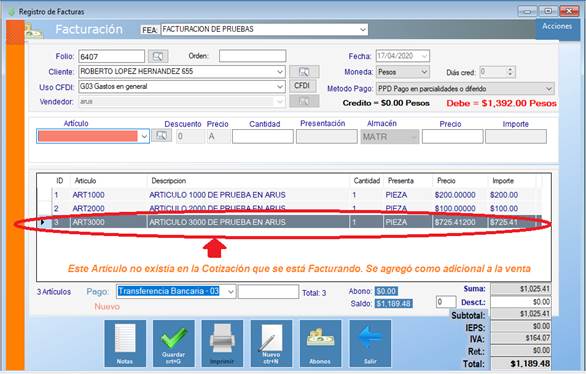Search folio with magnifier beside Folio
586x374 pixels.
158,56
